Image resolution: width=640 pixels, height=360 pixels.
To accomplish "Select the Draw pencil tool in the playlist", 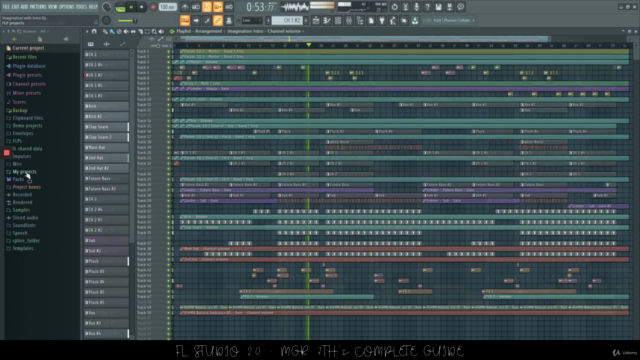I will (x=105, y=31).
